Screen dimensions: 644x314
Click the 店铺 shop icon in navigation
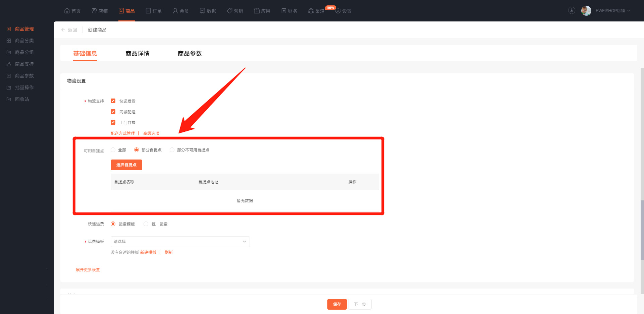94,11
